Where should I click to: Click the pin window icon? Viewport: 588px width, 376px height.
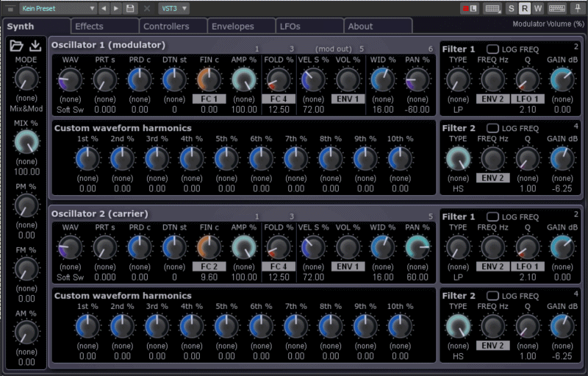pyautogui.click(x=578, y=8)
